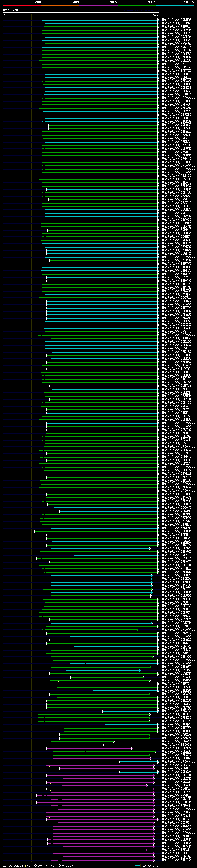This screenshot has height=868, width=197.
Task: Click the 'Large gaps' legend text
Action: point(13,865)
